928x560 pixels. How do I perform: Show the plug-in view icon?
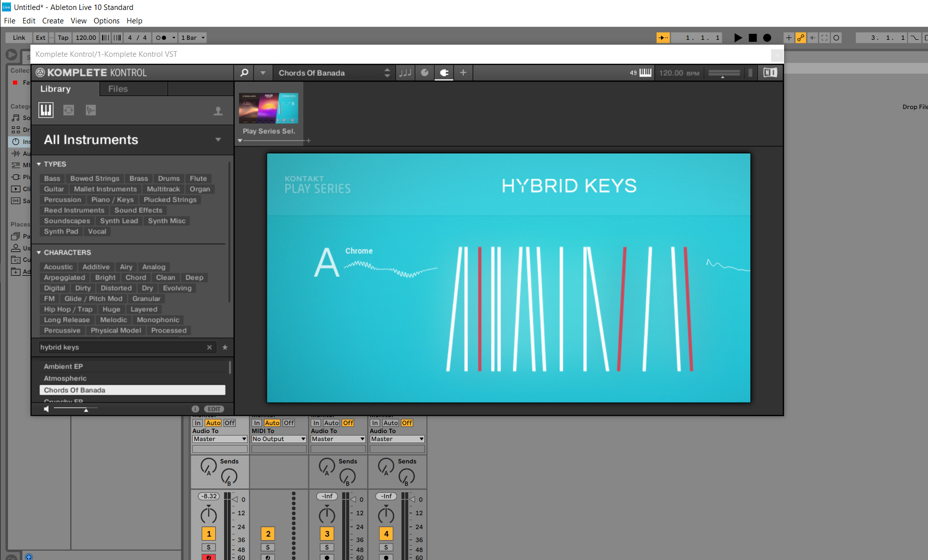(x=444, y=73)
